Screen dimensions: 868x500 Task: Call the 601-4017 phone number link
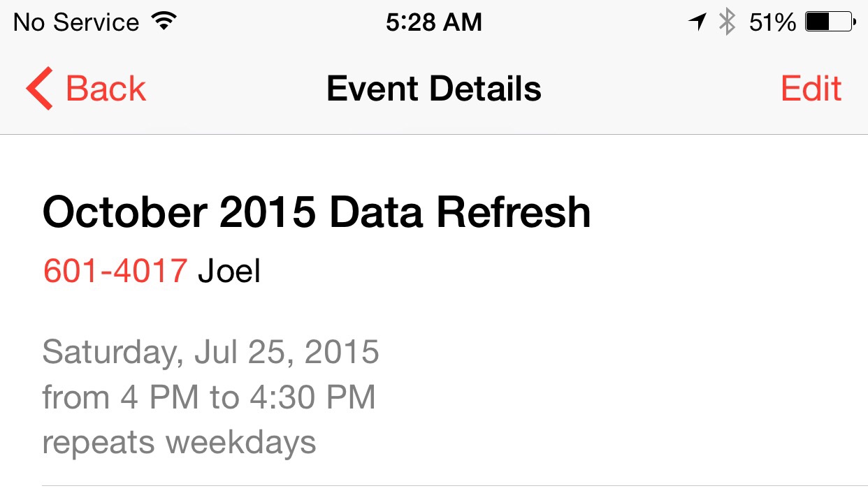[115, 270]
